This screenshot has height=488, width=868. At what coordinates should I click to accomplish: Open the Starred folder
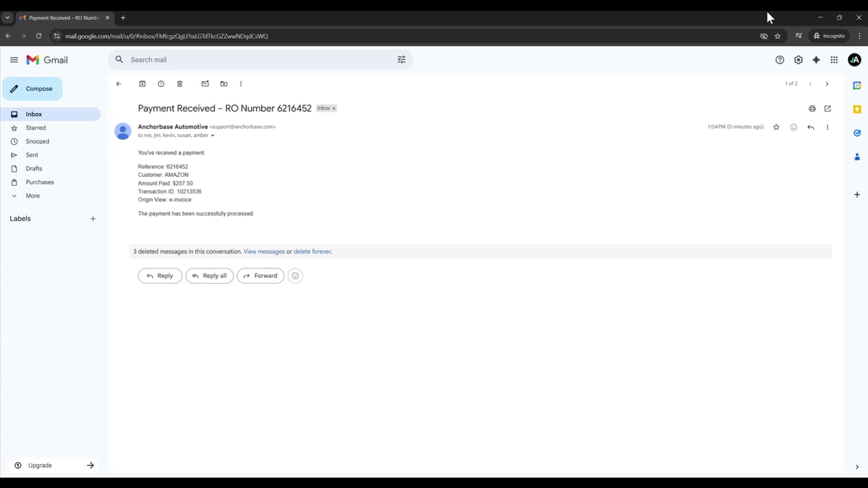[x=50, y=128]
